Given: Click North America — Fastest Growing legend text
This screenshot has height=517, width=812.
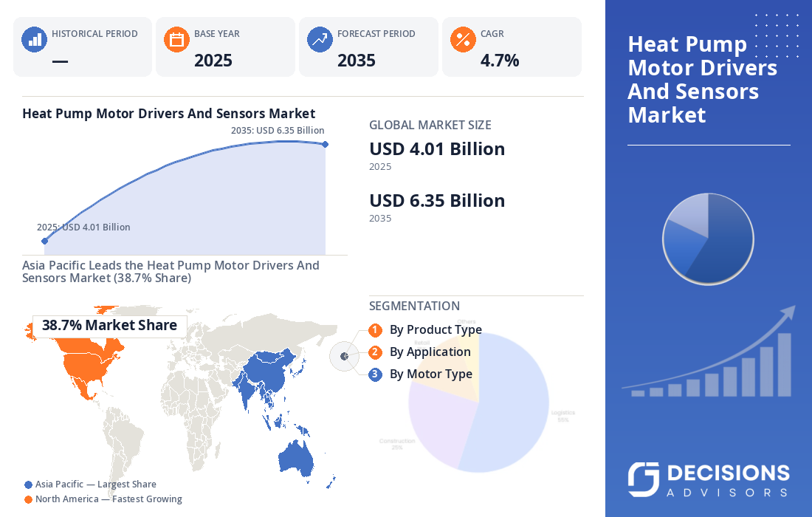Looking at the screenshot, I should [109, 499].
